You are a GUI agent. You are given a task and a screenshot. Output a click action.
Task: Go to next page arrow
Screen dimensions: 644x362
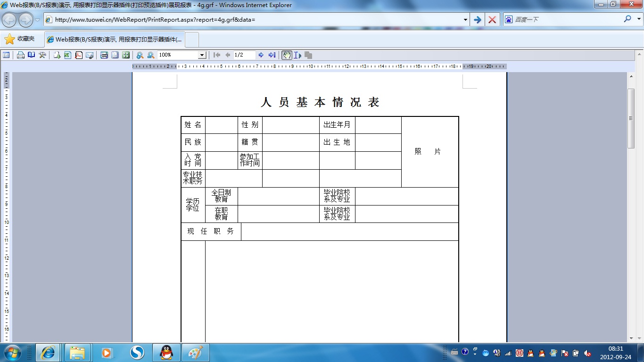[x=261, y=55]
